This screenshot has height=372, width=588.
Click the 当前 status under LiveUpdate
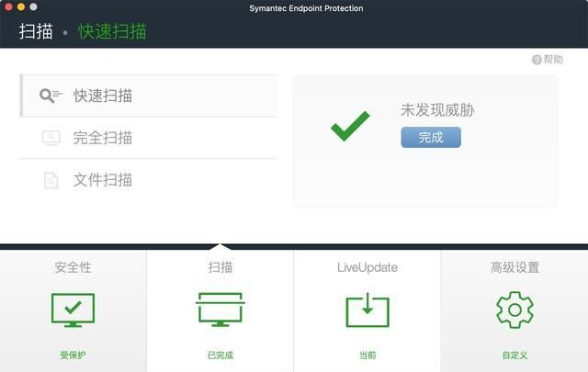tap(367, 355)
